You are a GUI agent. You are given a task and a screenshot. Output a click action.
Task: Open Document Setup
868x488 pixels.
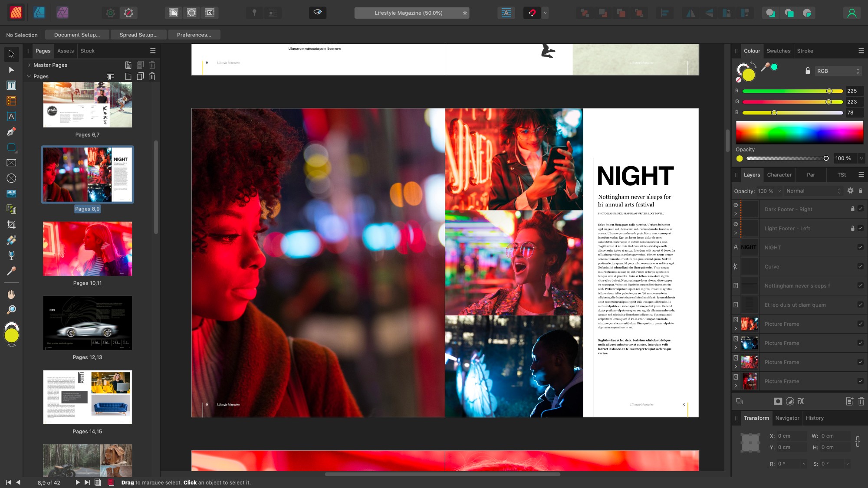click(x=77, y=35)
